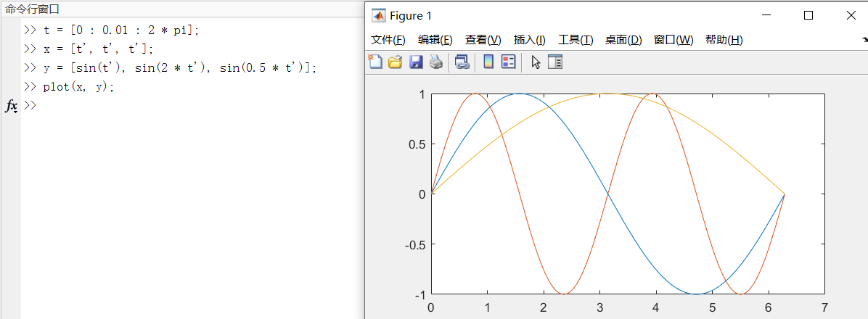
Task: Open the 插入(I) menu
Action: point(530,40)
